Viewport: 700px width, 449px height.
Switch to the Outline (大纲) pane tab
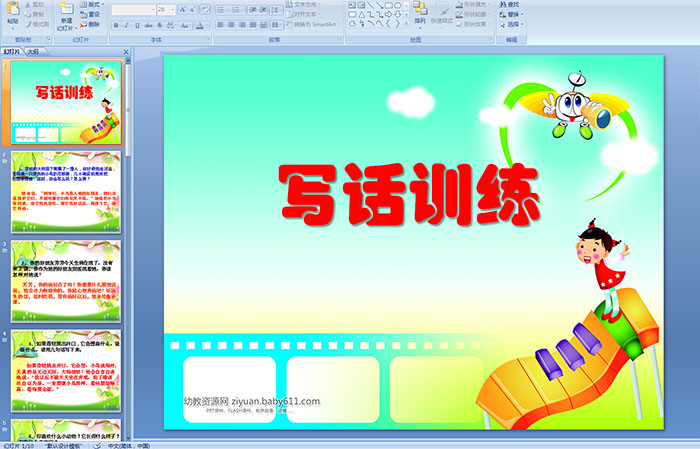pyautogui.click(x=33, y=52)
